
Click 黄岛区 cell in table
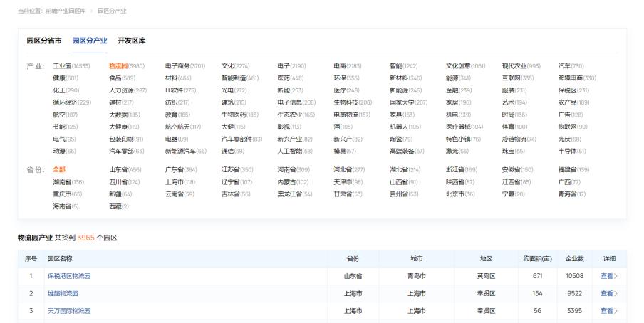point(486,276)
